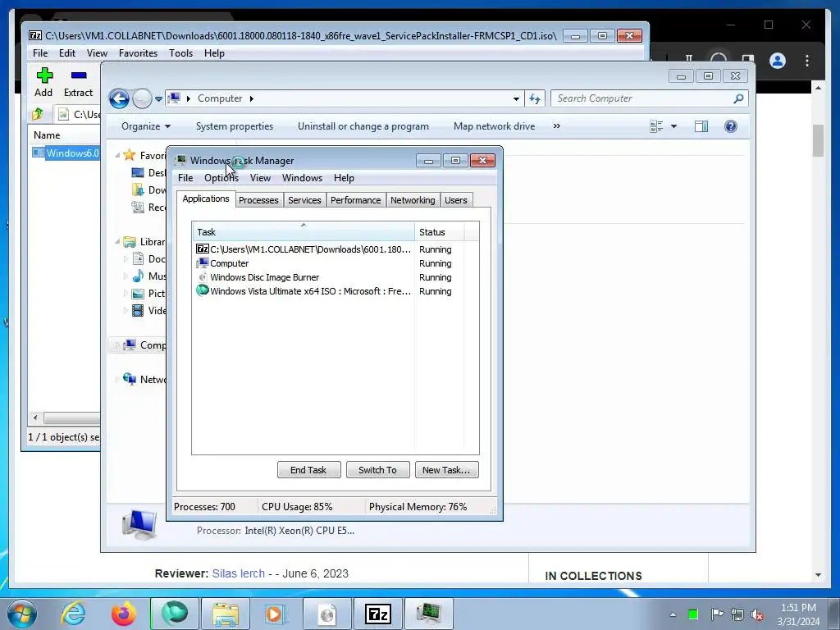
Task: Click the muted volume tray icon
Action: point(757,614)
